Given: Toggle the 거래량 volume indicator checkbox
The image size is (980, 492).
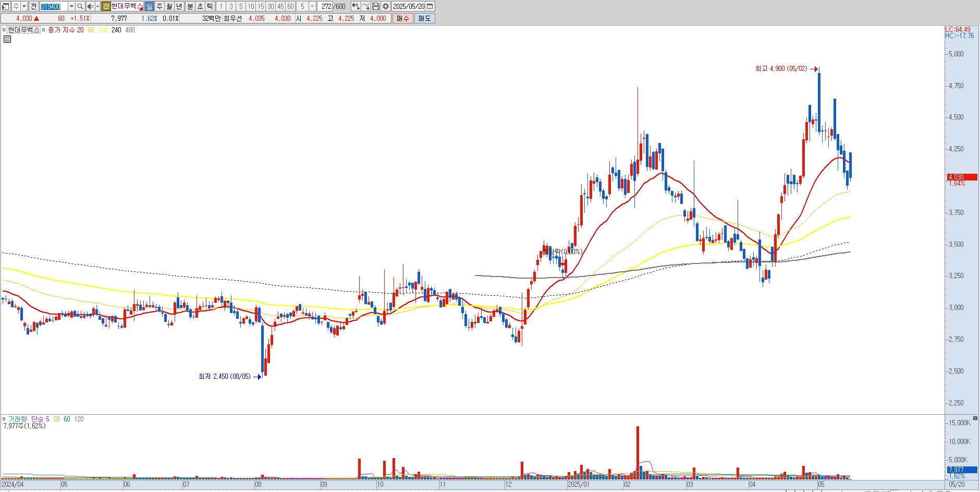Looking at the screenshot, I should click(4, 419).
